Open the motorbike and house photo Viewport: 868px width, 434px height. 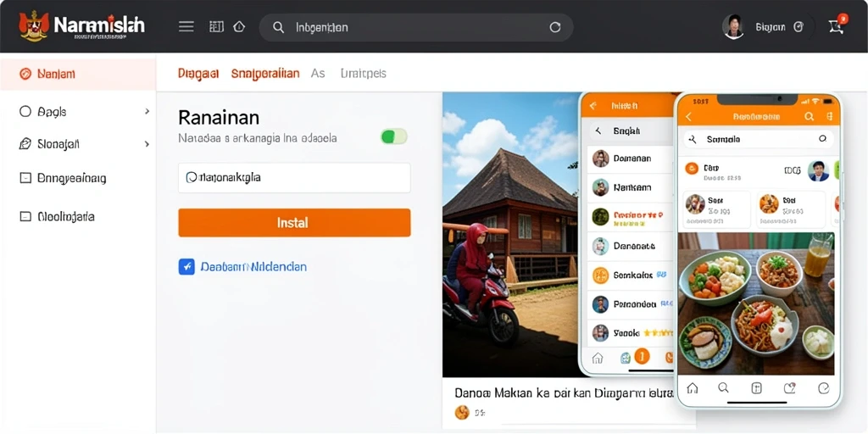[x=510, y=235]
